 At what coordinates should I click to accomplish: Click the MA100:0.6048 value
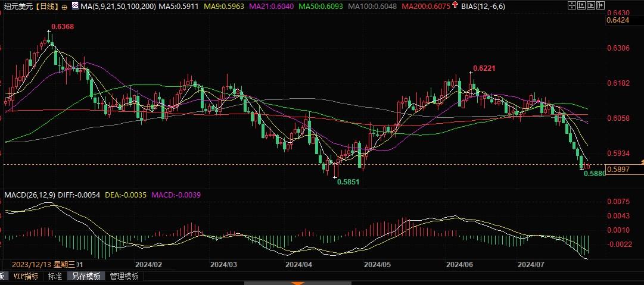[x=372, y=6]
